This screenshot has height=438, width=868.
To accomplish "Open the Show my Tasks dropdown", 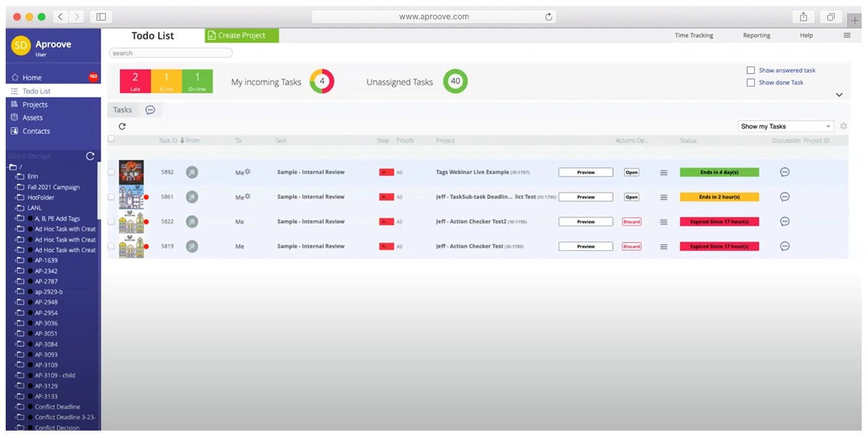I will 785,126.
